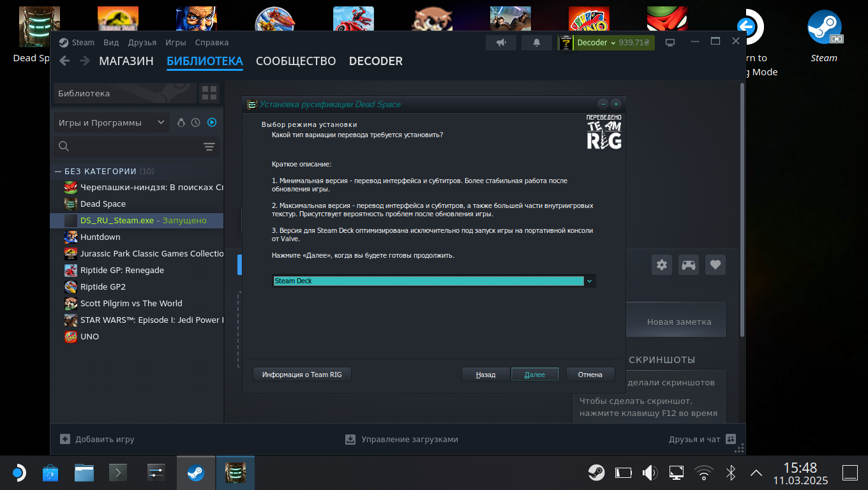
Task: Toggle SteamOS penguin compatibility filter
Action: [181, 122]
